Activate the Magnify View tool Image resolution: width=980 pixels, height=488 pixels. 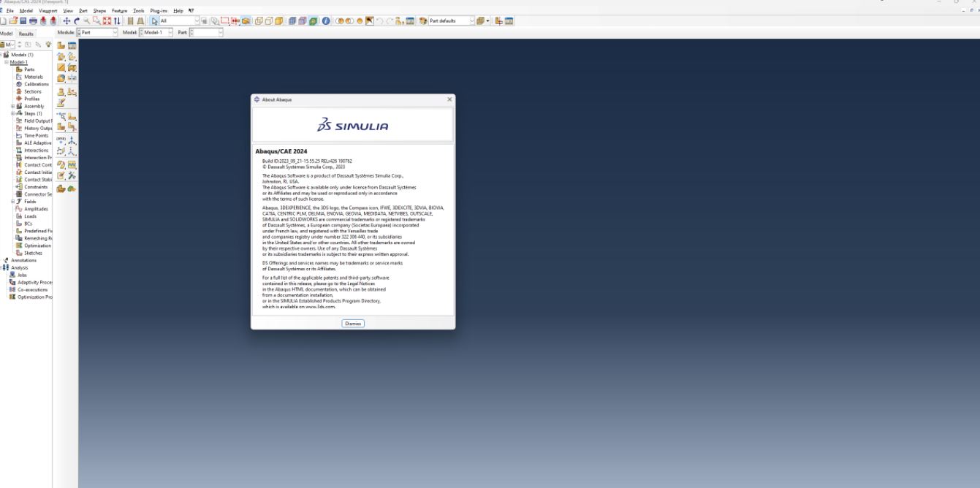(86, 21)
